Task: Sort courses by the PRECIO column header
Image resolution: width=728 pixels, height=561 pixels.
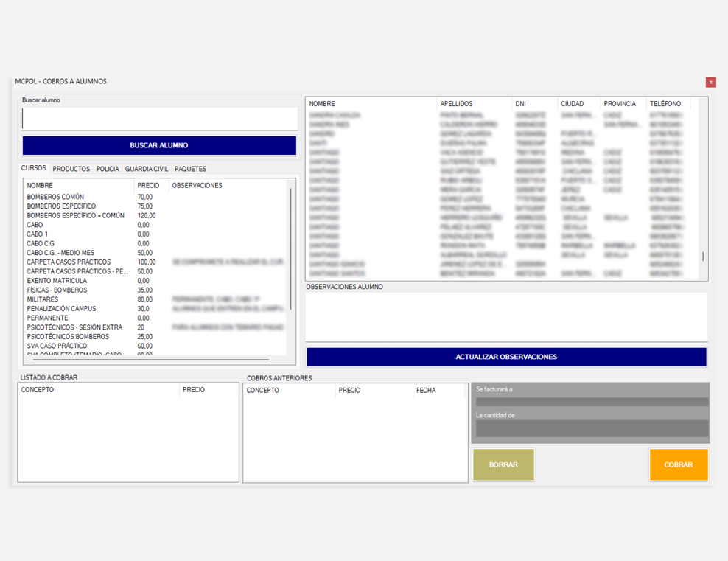Action: pyautogui.click(x=148, y=186)
